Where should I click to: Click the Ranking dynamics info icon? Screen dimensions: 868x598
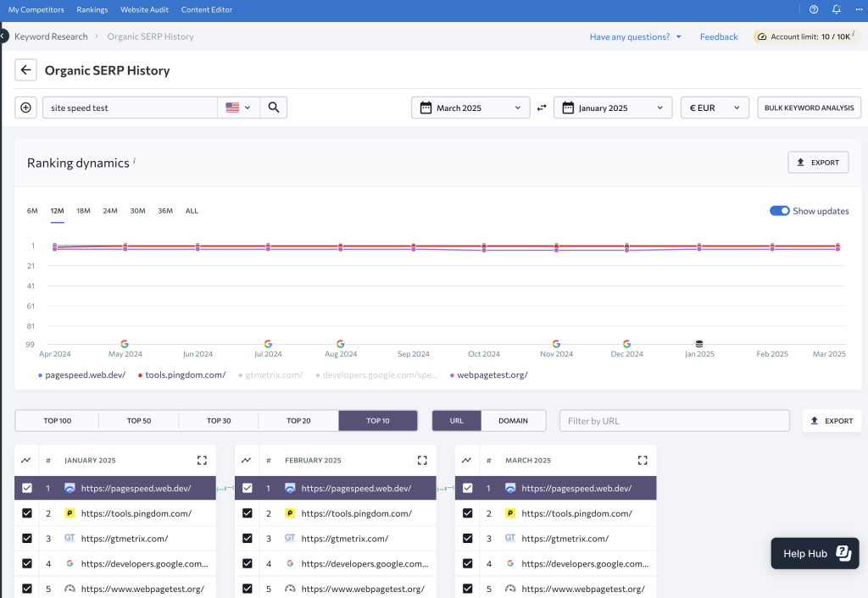134,160
